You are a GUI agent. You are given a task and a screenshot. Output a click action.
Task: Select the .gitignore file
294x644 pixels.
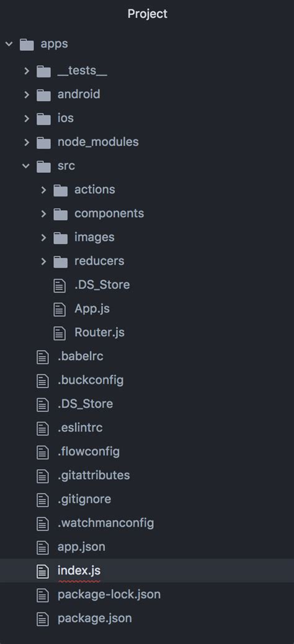(x=84, y=500)
